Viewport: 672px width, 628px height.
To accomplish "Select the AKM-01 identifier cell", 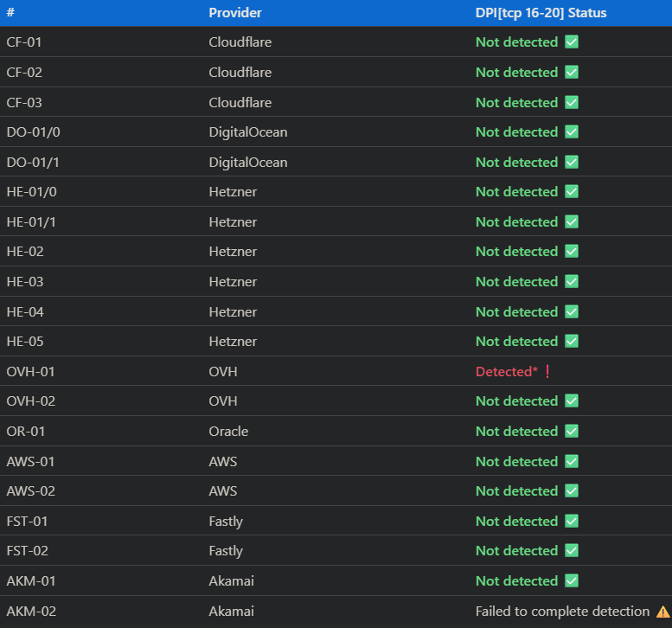I will [x=31, y=580].
